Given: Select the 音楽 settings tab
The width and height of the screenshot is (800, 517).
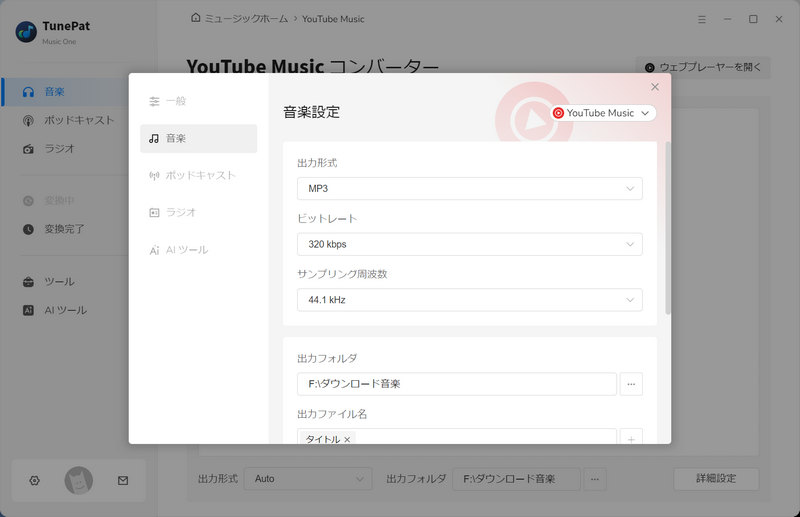Looking at the screenshot, I should [x=198, y=138].
